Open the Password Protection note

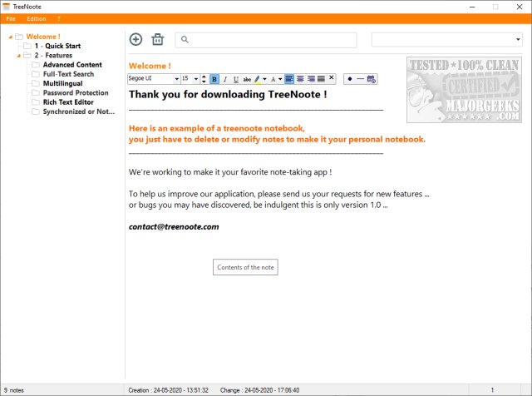tap(76, 92)
